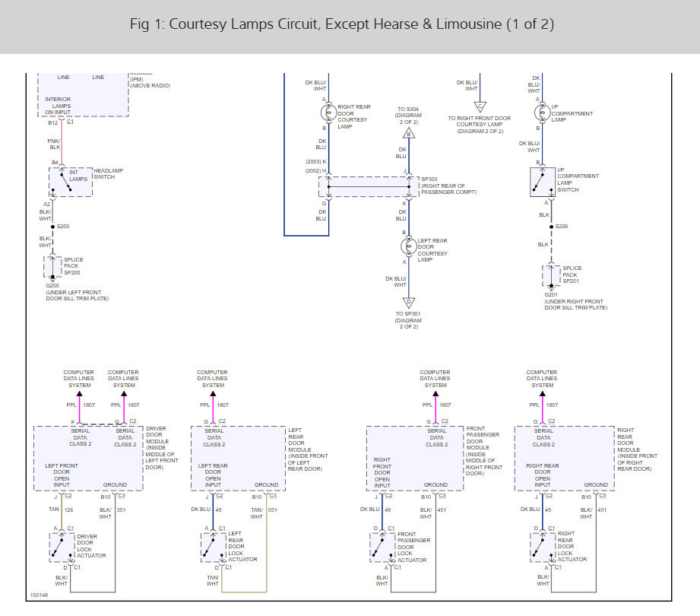Select the headlamp switch INT LAMPS symbol
700x616 pixels.
[x=71, y=183]
